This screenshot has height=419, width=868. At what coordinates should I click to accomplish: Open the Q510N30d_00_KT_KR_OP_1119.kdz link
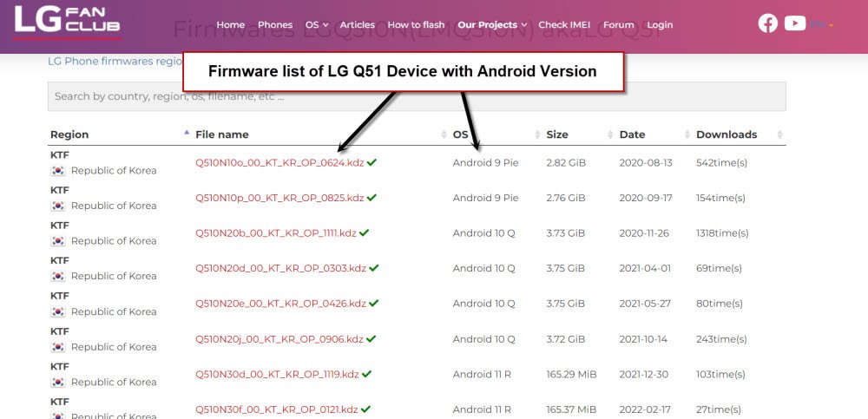point(278,374)
